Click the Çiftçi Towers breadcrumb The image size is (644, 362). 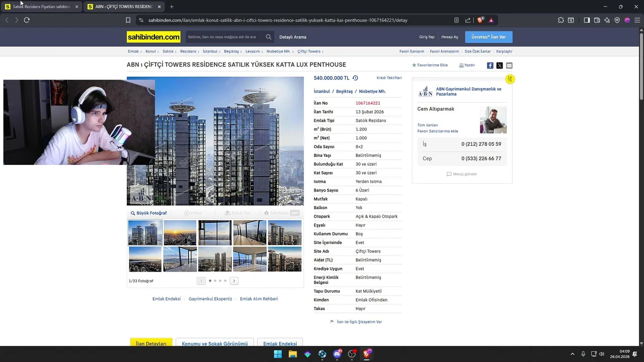coord(309,51)
